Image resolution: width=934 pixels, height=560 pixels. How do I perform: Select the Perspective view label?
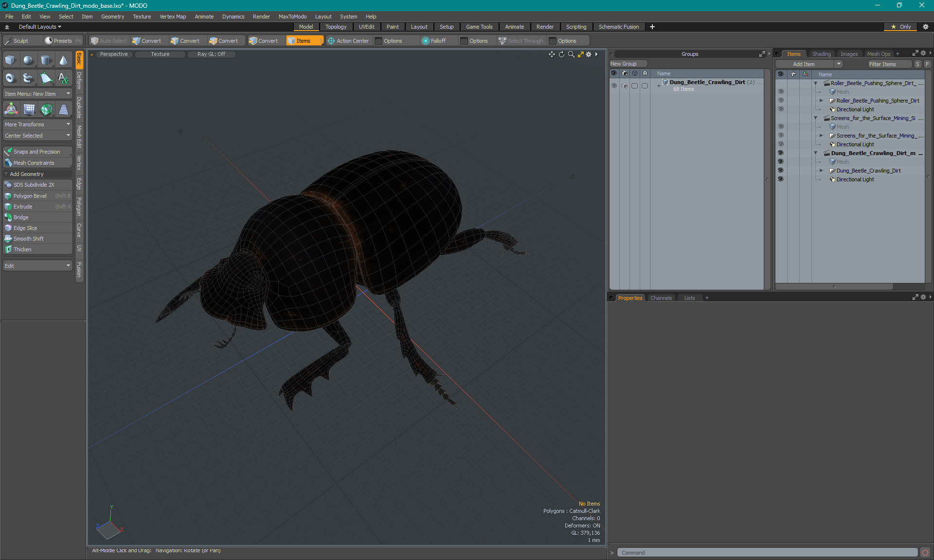113,54
